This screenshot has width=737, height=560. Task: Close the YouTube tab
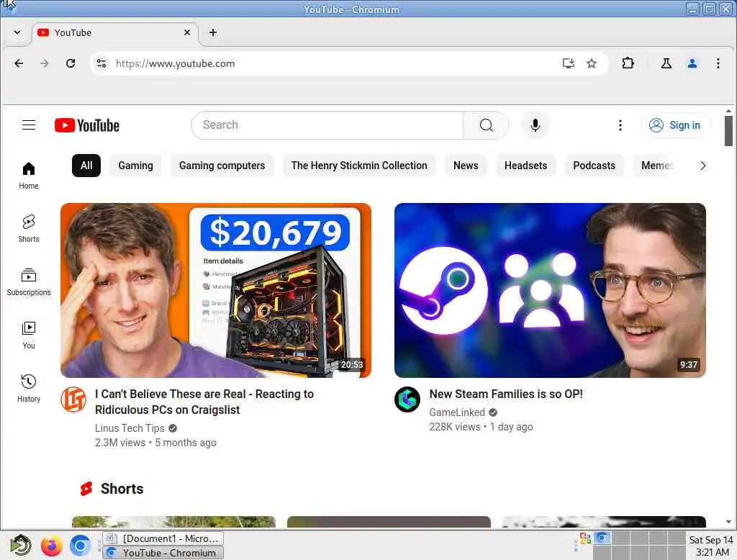(187, 32)
